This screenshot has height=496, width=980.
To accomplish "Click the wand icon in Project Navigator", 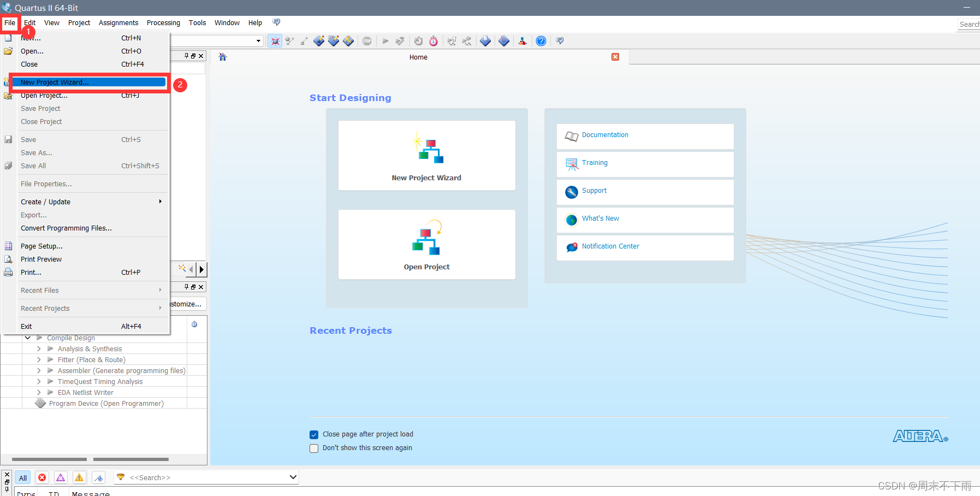I will pyautogui.click(x=182, y=268).
